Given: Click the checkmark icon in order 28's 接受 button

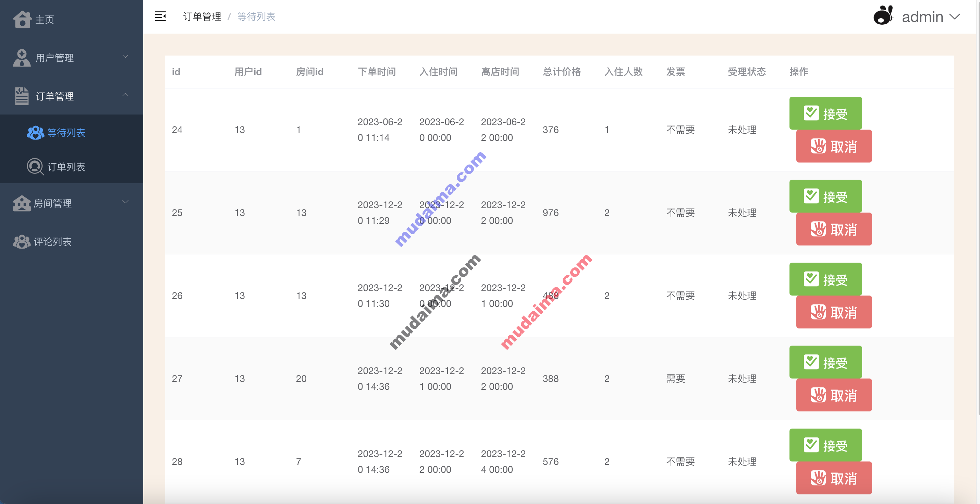Looking at the screenshot, I should click(x=811, y=445).
